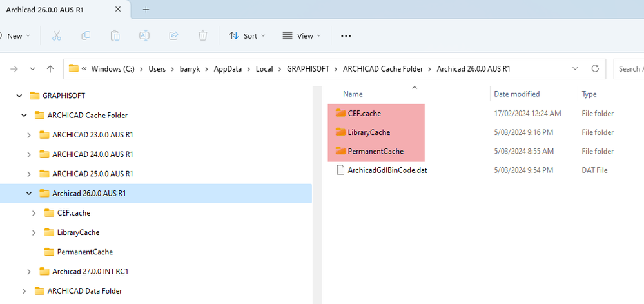Screen dimensions: 644x304
Task: Click Users in address breadcrumb
Action: (157, 68)
